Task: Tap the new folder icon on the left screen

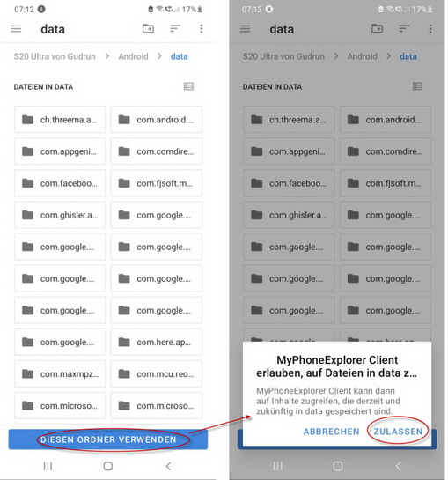Action: click(x=148, y=28)
